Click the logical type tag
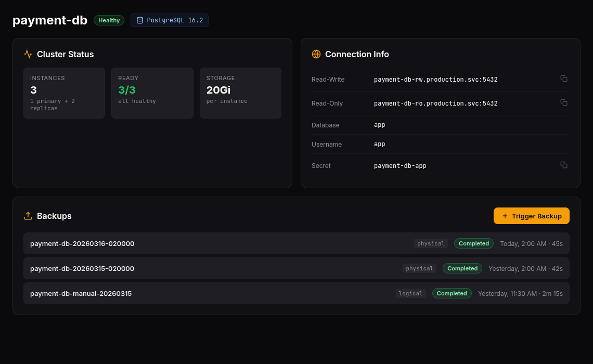 (x=411, y=293)
